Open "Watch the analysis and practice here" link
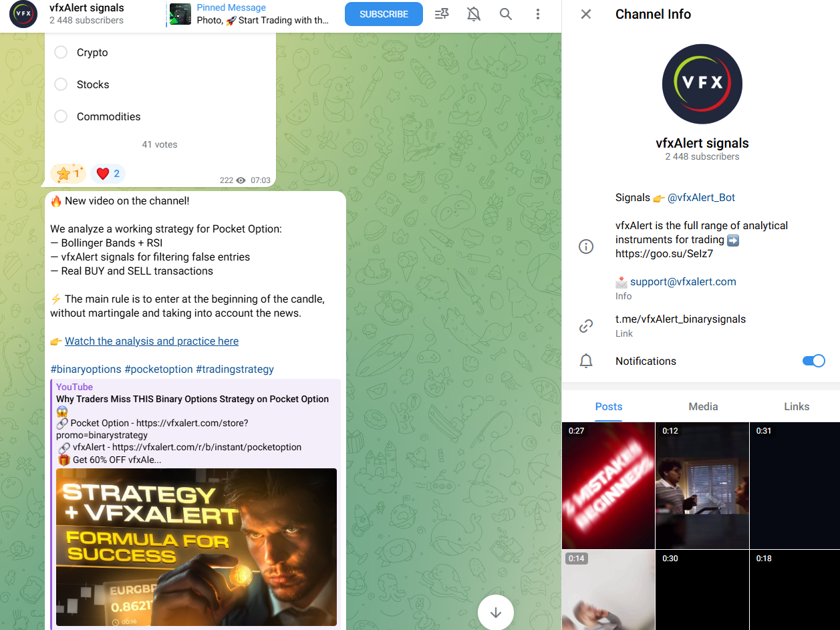 click(152, 341)
